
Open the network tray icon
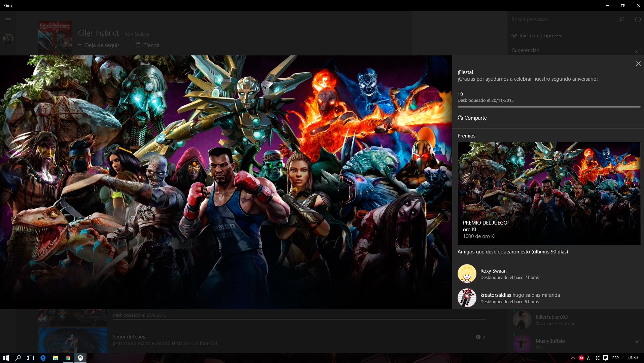click(589, 358)
